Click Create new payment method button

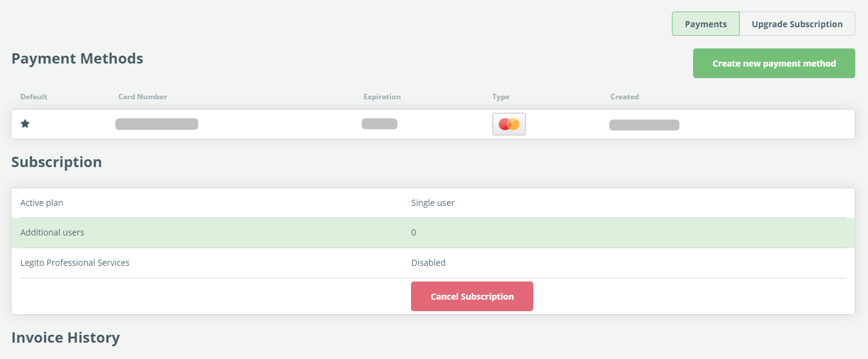774,64
